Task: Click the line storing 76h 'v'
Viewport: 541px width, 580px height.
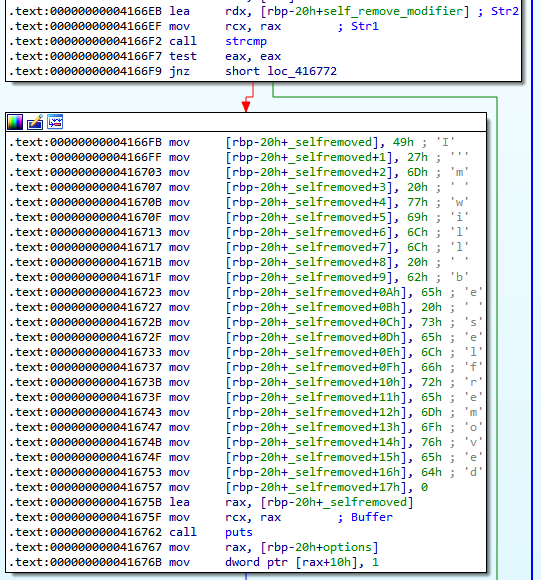Action: tap(246, 442)
